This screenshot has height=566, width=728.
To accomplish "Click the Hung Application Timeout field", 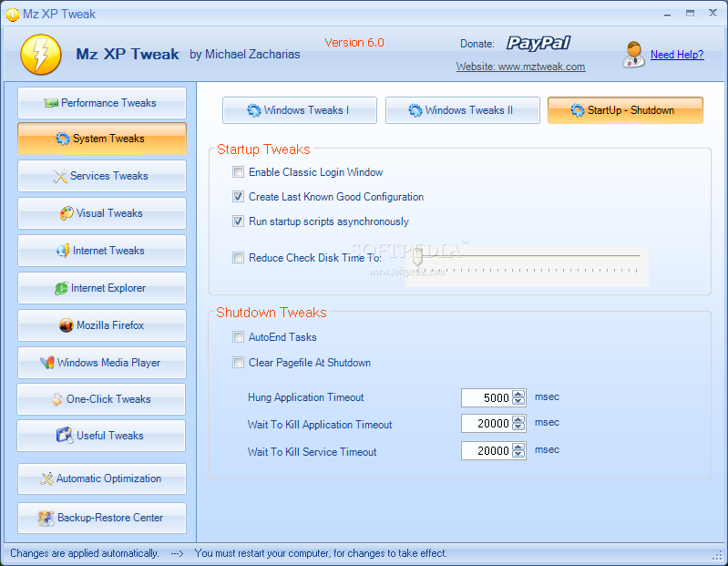I will tap(487, 398).
